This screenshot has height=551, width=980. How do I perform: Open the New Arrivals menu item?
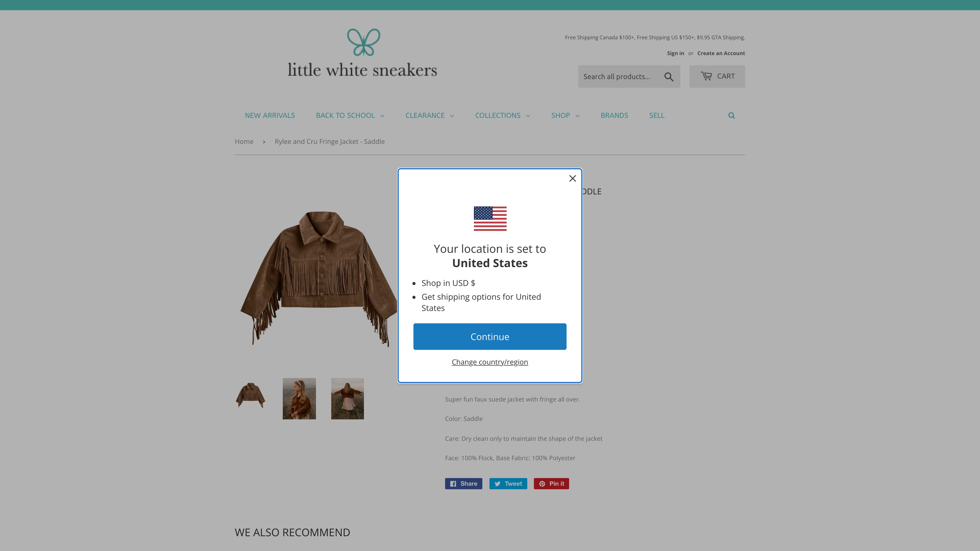click(x=270, y=116)
